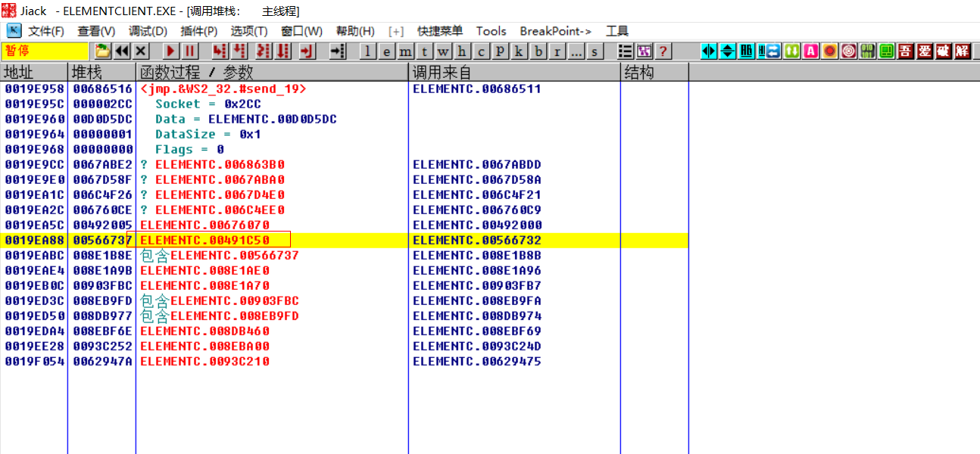Open threads window with 't' button
The image size is (980, 454).
pyautogui.click(x=425, y=51)
